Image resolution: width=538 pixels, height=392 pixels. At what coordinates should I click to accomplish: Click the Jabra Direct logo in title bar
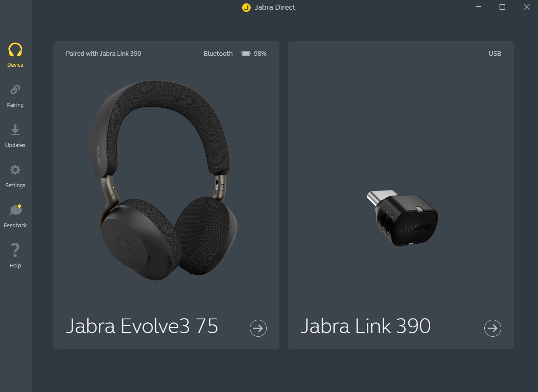tap(246, 8)
